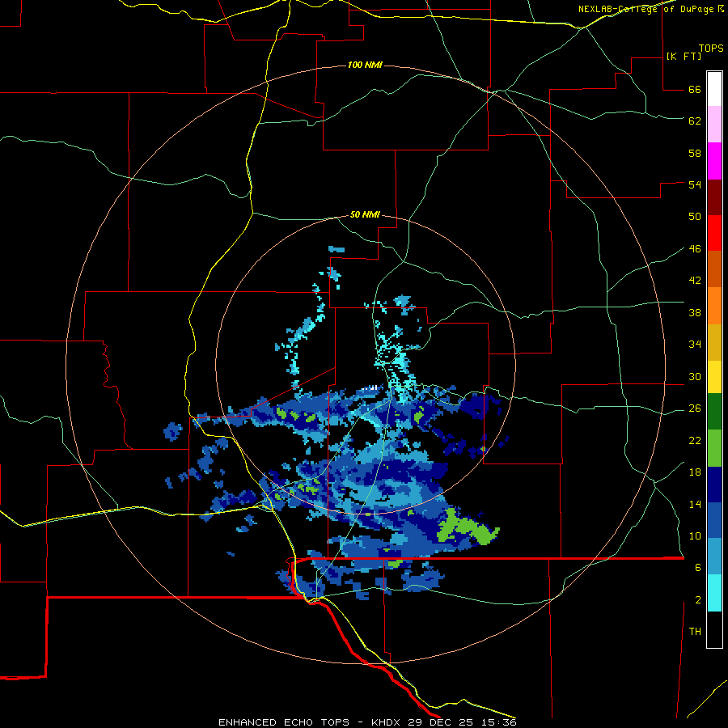
Task: Click the '46' legend value
Action: pyautogui.click(x=695, y=249)
